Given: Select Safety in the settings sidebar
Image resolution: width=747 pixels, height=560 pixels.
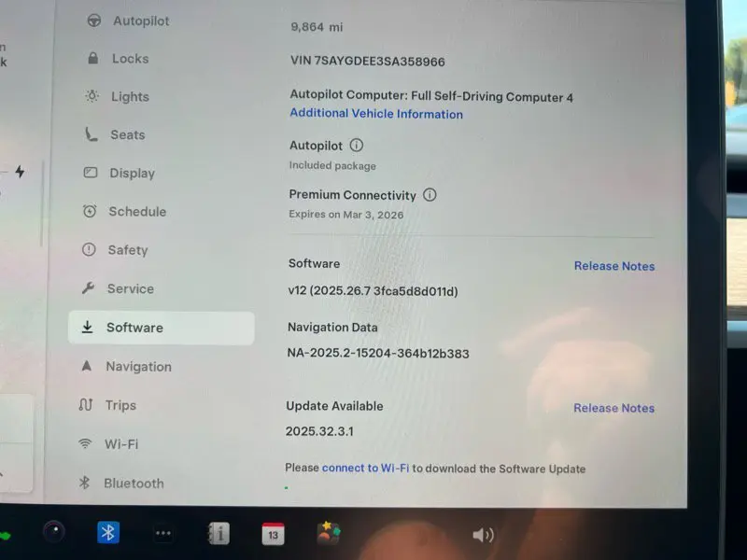Looking at the screenshot, I should pos(115,250).
